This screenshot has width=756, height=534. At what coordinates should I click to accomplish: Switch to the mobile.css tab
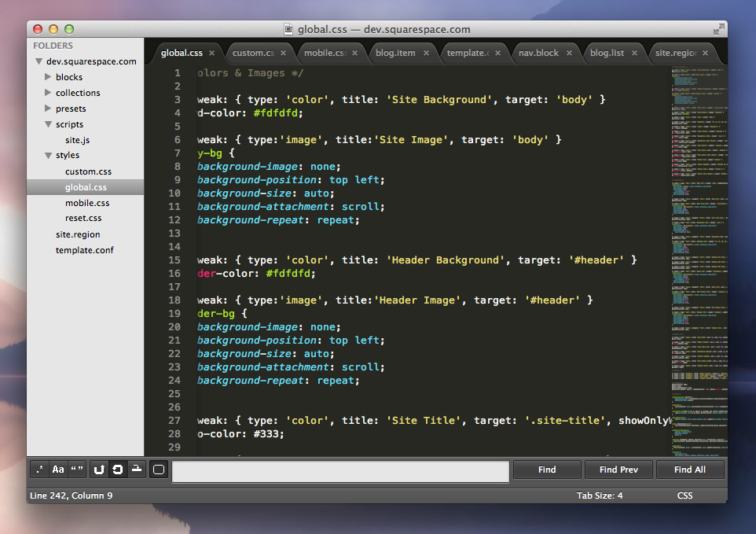(325, 53)
